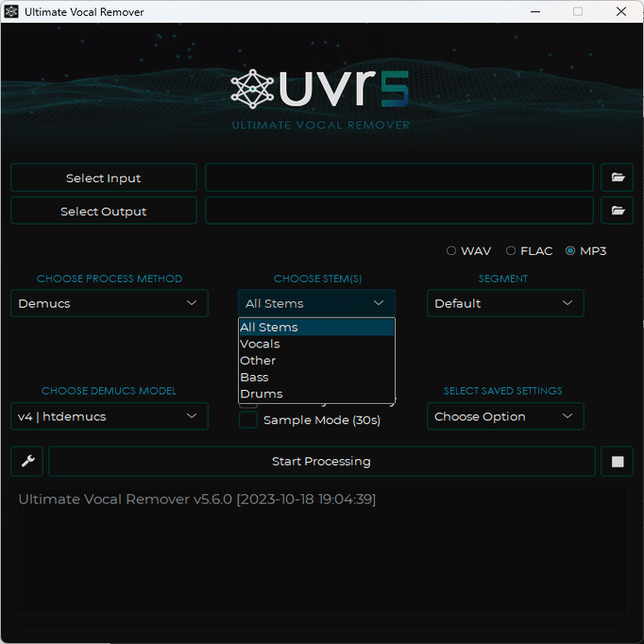The width and height of the screenshot is (644, 644).
Task: Select the WAV output format
Action: (x=468, y=250)
